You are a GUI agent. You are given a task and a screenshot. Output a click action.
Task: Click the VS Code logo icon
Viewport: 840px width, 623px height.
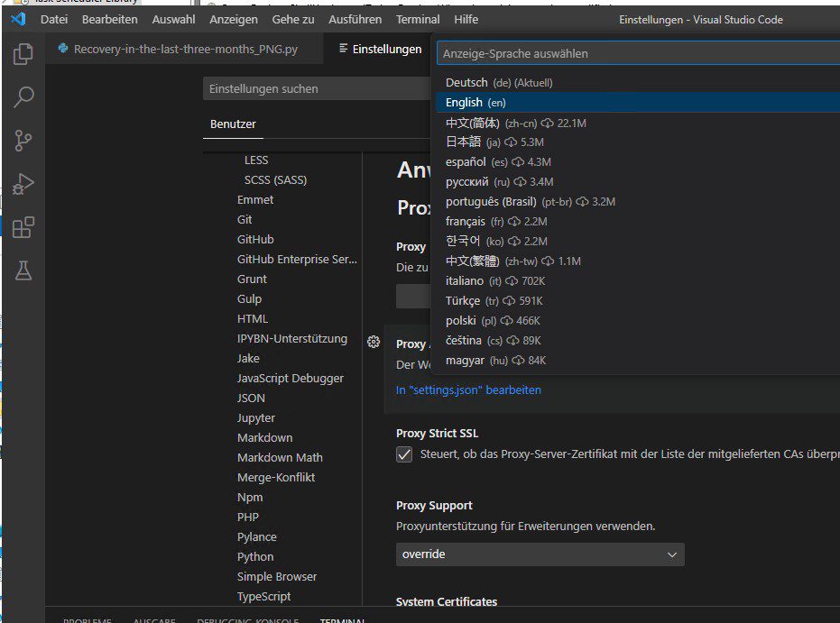[18, 19]
